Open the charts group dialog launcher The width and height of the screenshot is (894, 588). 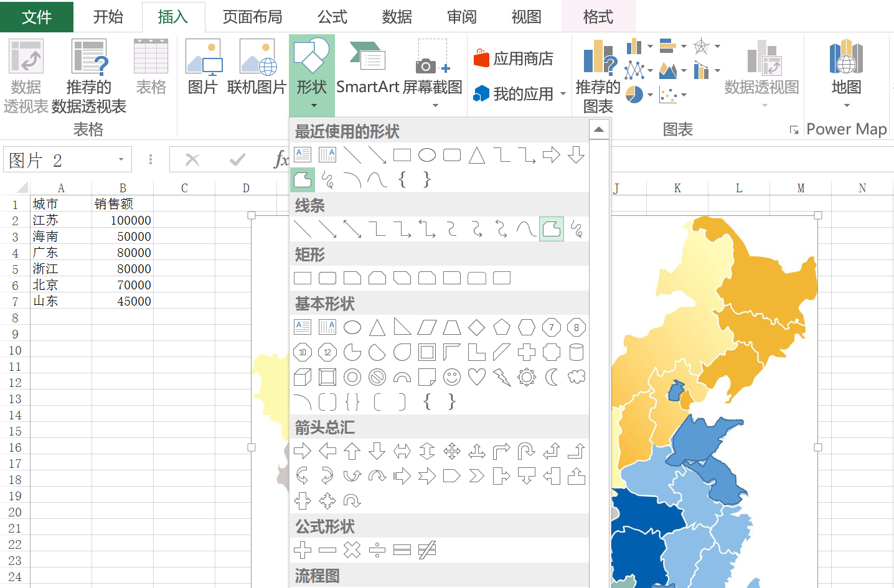click(x=794, y=129)
